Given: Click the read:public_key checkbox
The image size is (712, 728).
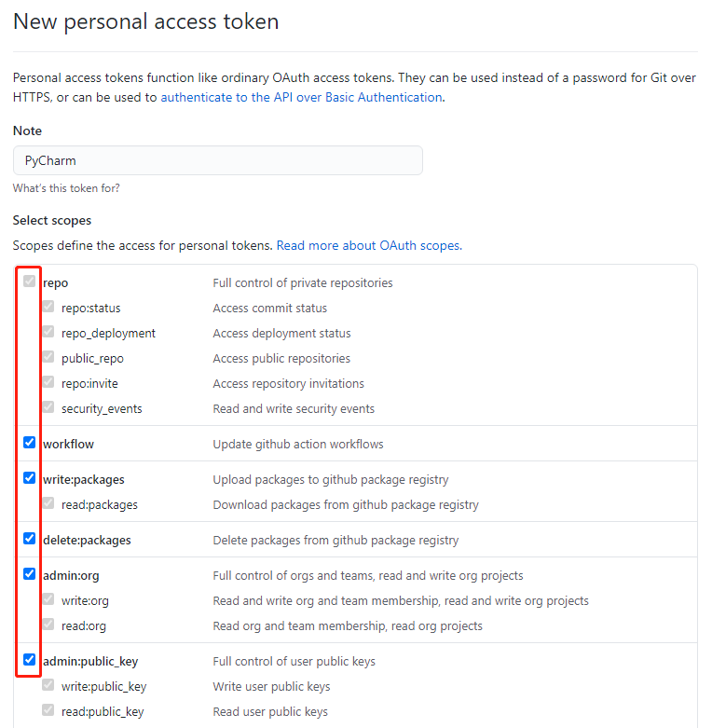Looking at the screenshot, I should pos(48,710).
